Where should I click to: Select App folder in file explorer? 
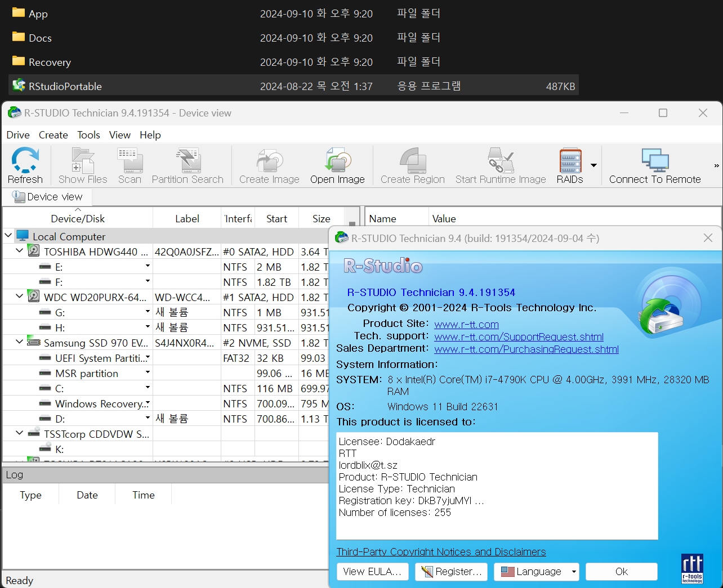coord(293,14)
